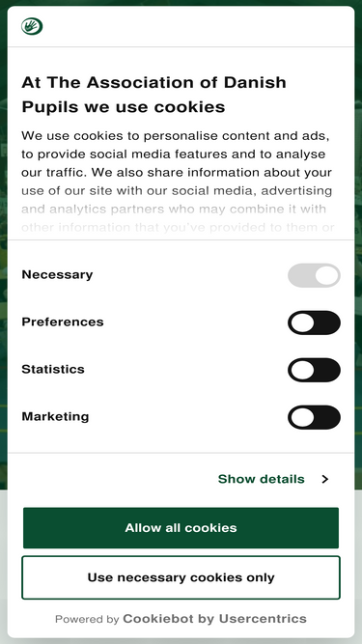Enable the Preferences cookies switch
This screenshot has height=644, width=362.
(x=314, y=322)
